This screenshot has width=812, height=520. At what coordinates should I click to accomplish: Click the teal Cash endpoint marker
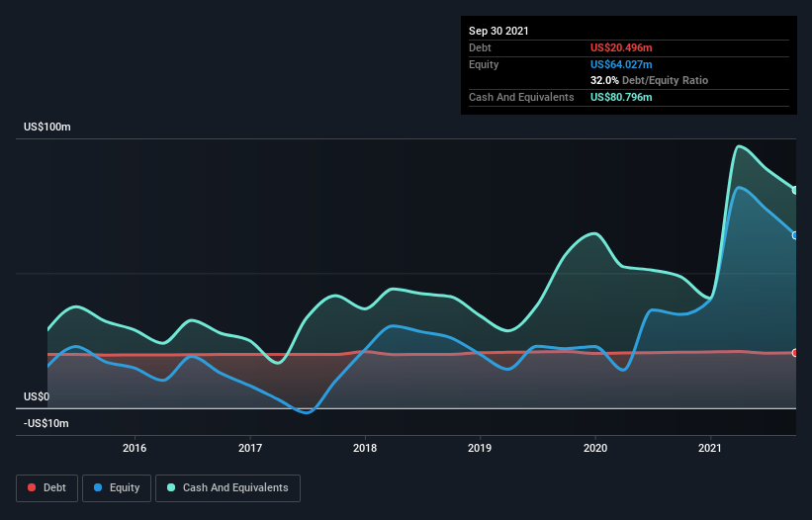[795, 191]
